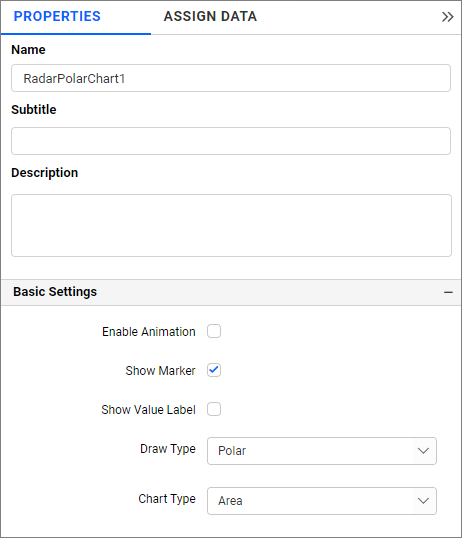Image resolution: width=462 pixels, height=538 pixels.
Task: Collapse the panel with double-chevron icon
Action: [x=447, y=17]
